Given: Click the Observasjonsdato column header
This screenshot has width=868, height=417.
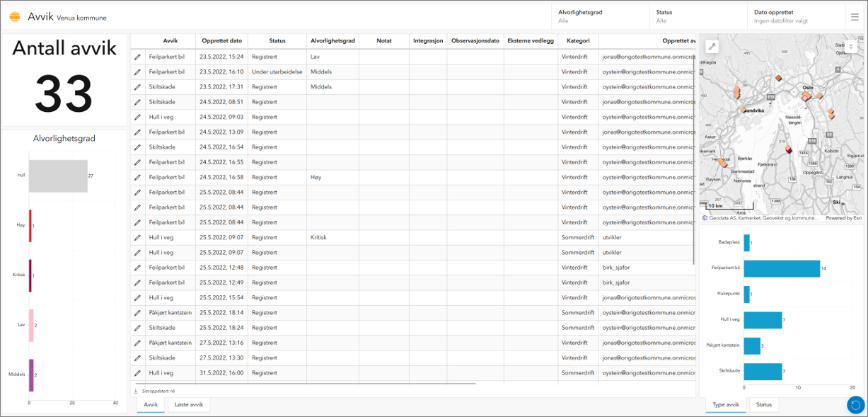Looking at the screenshot, I should click(x=475, y=41).
